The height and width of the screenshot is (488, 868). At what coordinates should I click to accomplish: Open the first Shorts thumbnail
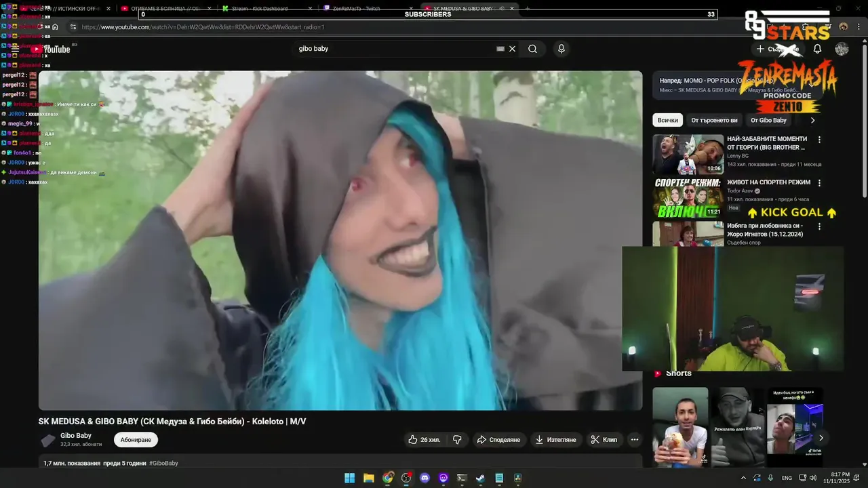coord(680,427)
